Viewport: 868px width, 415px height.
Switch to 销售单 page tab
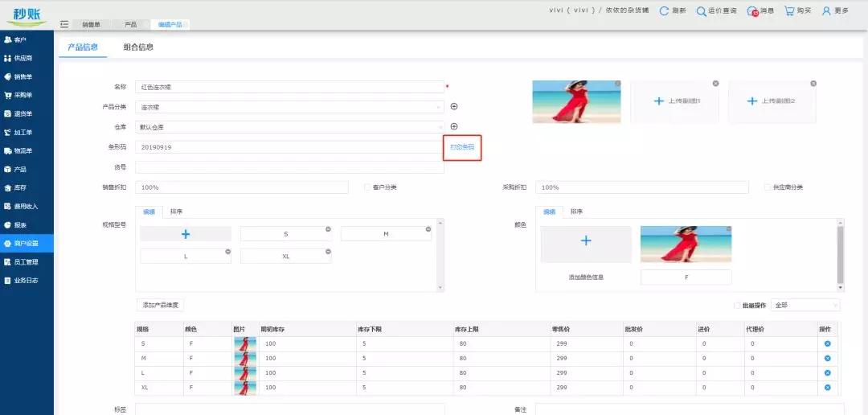(x=92, y=25)
